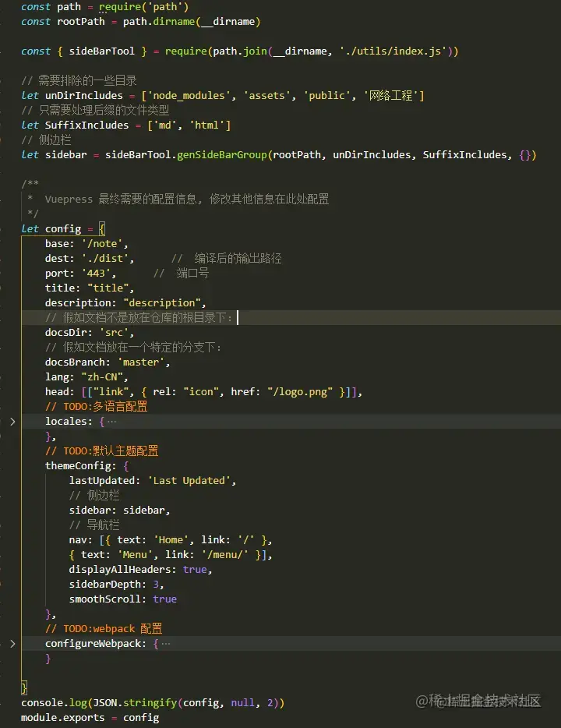Expand the folded locales block chevron
This screenshot has width=561, height=728.
tap(12, 422)
